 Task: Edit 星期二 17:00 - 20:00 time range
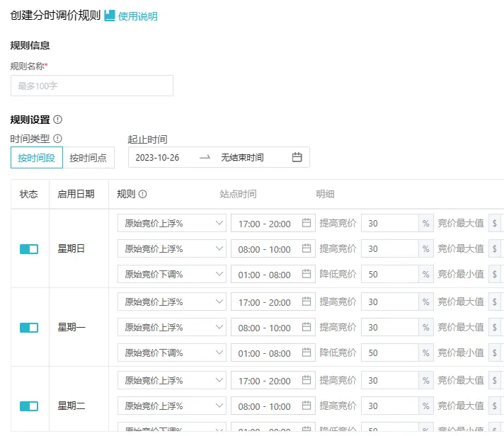(273, 380)
